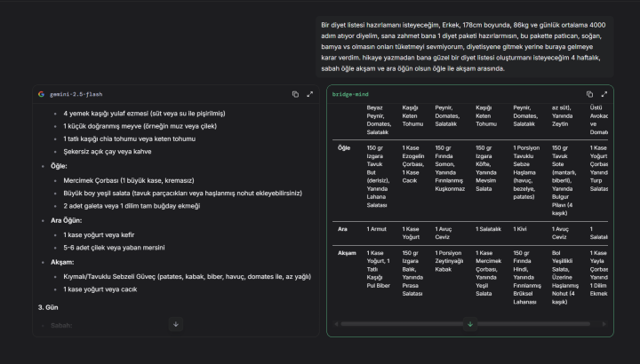Click scroll-down arrow in gemini-2.5-flash panel
This screenshot has height=364, width=640.
tap(176, 324)
